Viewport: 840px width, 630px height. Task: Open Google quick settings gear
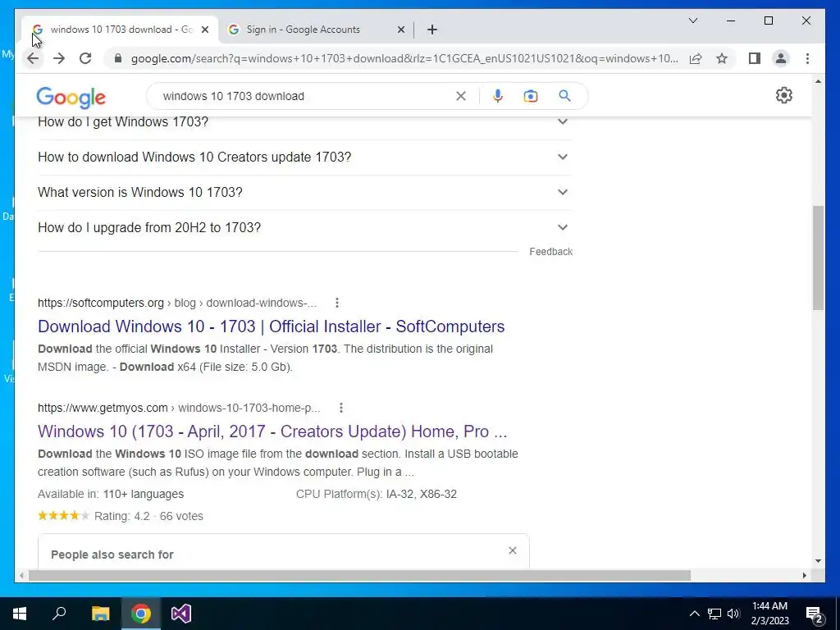783,95
